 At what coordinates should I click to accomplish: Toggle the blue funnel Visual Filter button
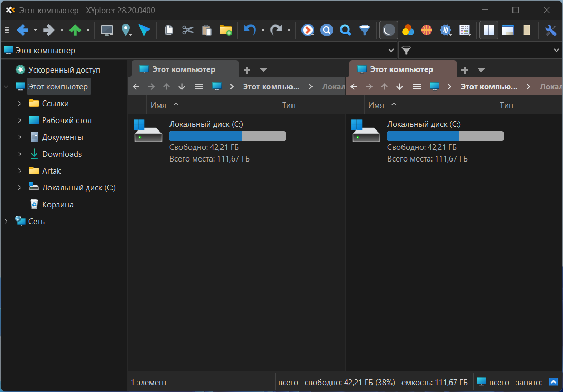pyautogui.click(x=364, y=31)
